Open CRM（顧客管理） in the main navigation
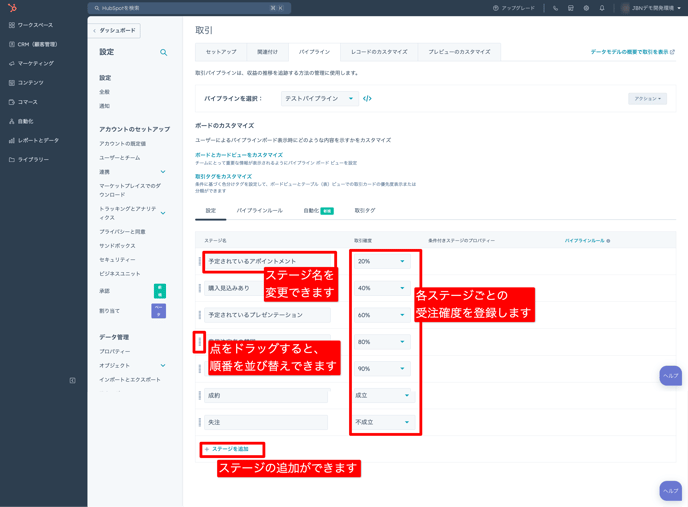This screenshot has width=688, height=507. pyautogui.click(x=33, y=44)
